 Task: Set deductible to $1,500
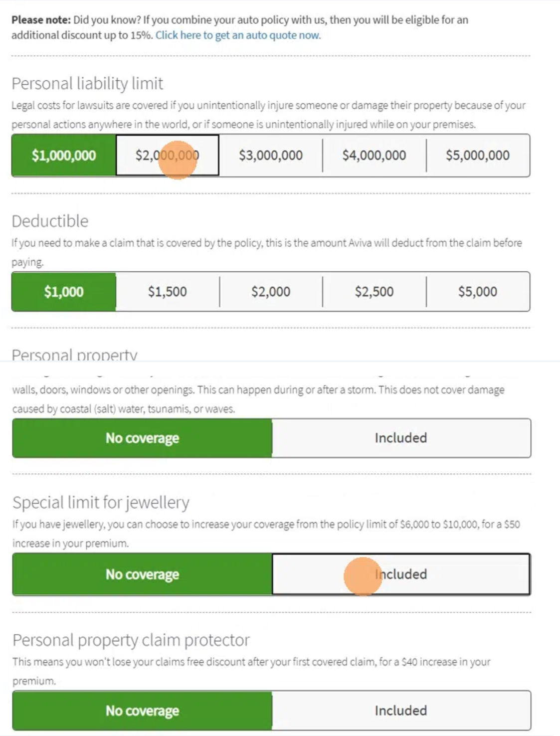click(x=168, y=292)
